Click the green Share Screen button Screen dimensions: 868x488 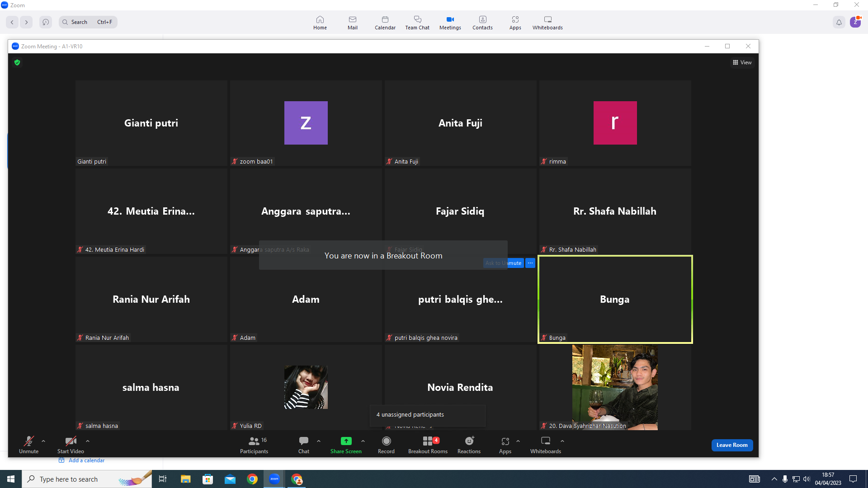[346, 445]
